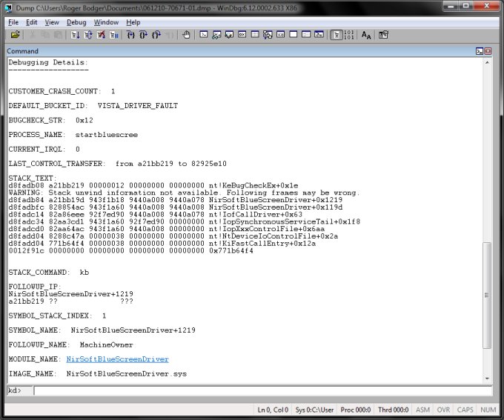This screenshot has height=420, width=504.
Task: Open the Locals window toolbar icon
Action: [229, 34]
